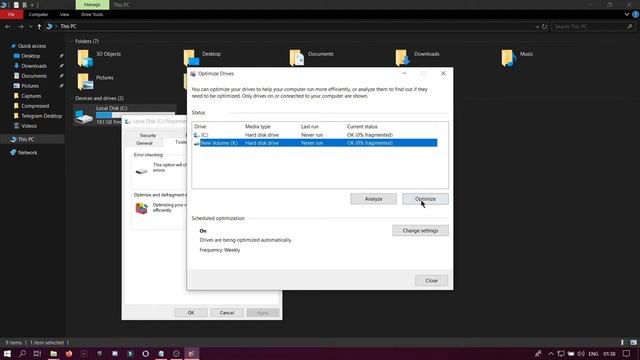640x360 pixels.
Task: Go up one level with up arrow
Action: pyautogui.click(x=39, y=27)
